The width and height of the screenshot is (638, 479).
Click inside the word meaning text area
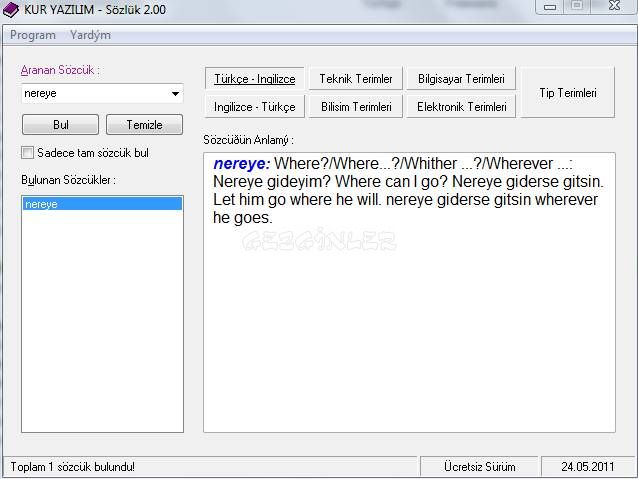pyautogui.click(x=409, y=293)
